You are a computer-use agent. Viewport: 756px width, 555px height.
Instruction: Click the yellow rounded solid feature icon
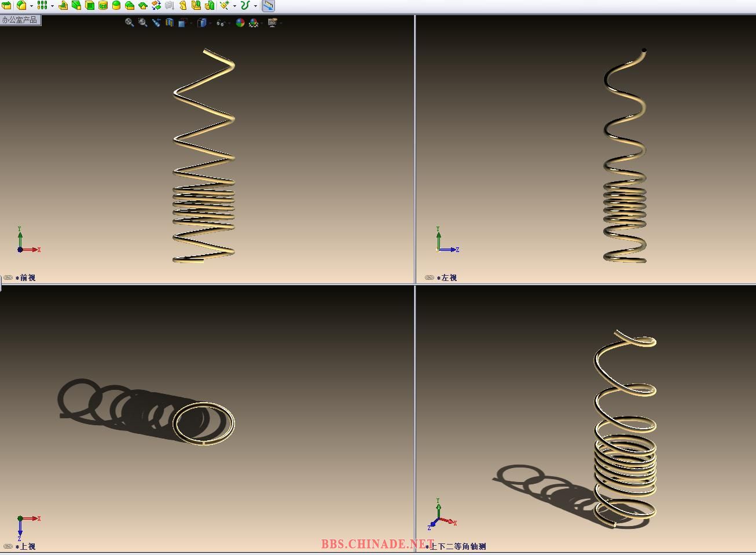[x=21, y=5]
